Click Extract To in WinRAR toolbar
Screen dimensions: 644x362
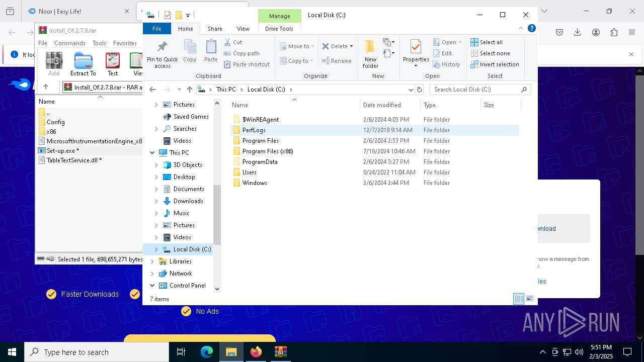83,64
